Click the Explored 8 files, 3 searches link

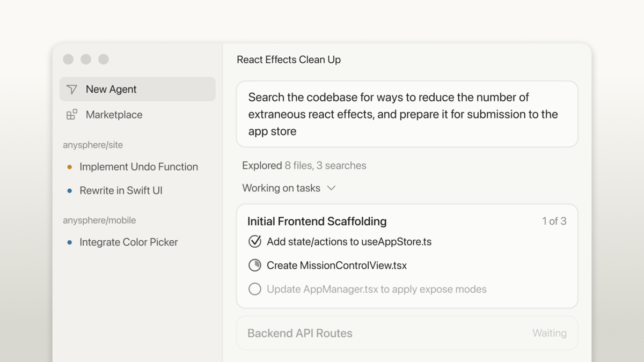click(x=304, y=165)
